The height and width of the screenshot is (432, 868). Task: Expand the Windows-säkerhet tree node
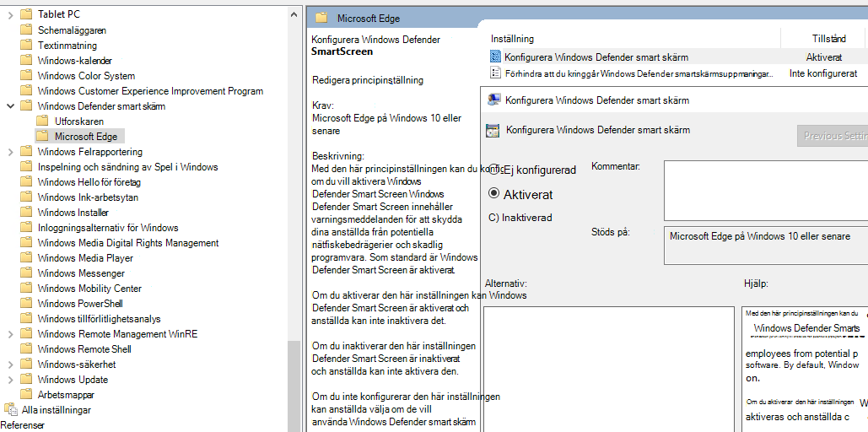click(x=10, y=364)
